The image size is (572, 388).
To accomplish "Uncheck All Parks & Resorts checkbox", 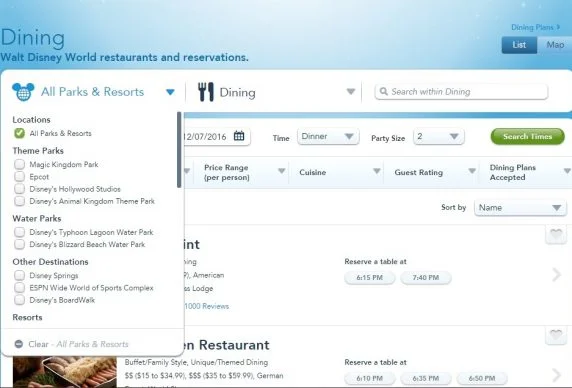I will 20,133.
